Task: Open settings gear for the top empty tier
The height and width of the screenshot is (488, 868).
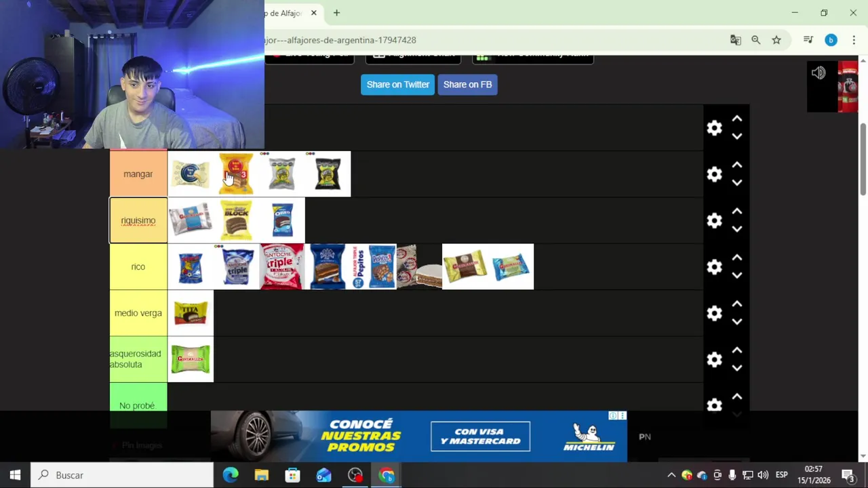Action: 714,128
